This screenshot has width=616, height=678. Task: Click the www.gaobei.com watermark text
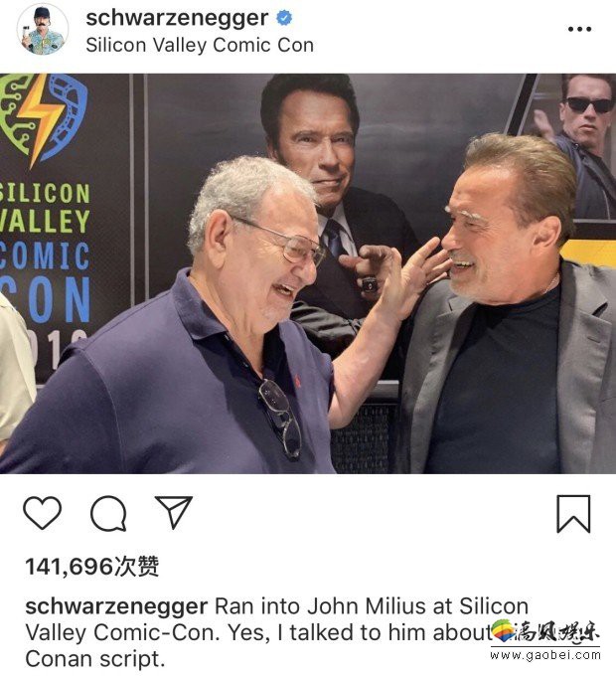[x=545, y=655]
